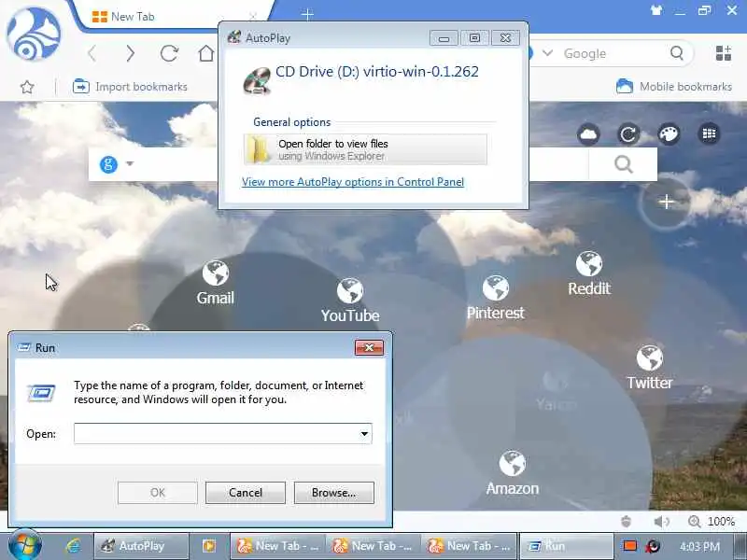747x560 pixels.
Task: Open new tab with plus button
Action: [x=307, y=14]
